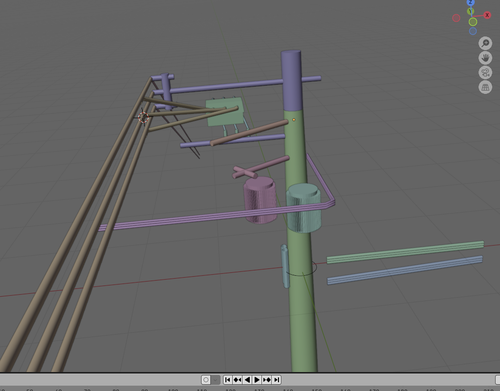The height and width of the screenshot is (391, 500).
Task: Jump to the previous keyframe
Action: 237,380
